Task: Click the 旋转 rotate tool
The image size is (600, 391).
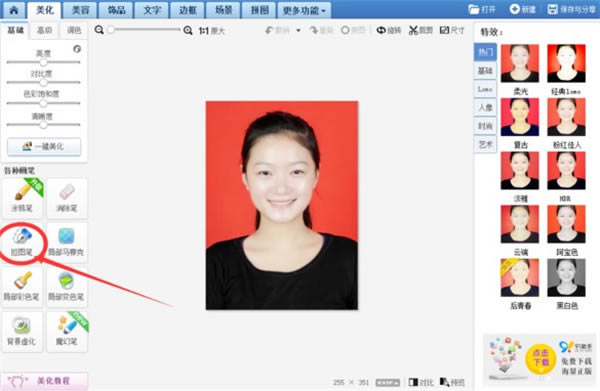Action: (388, 30)
